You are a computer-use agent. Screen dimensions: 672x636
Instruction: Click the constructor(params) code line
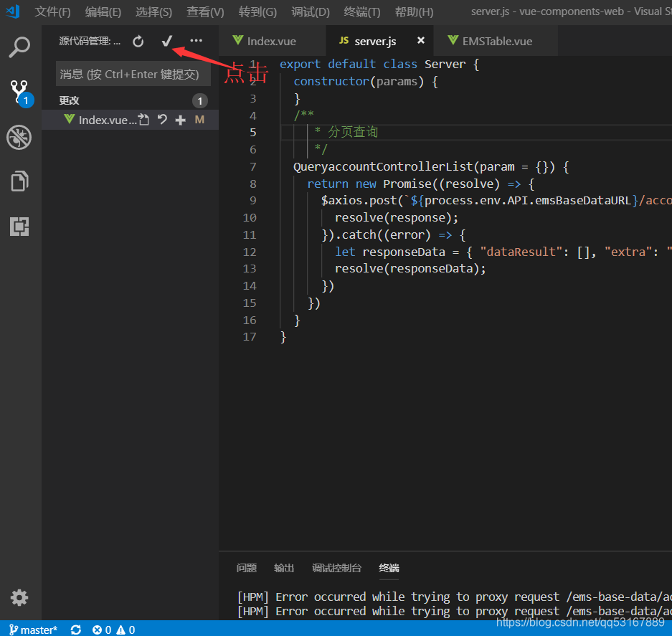pos(366,82)
